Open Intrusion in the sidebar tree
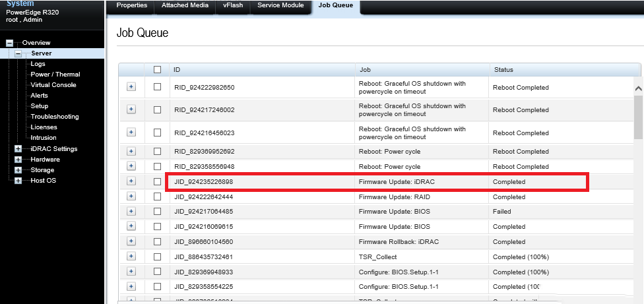The height and width of the screenshot is (304, 644). [x=44, y=138]
